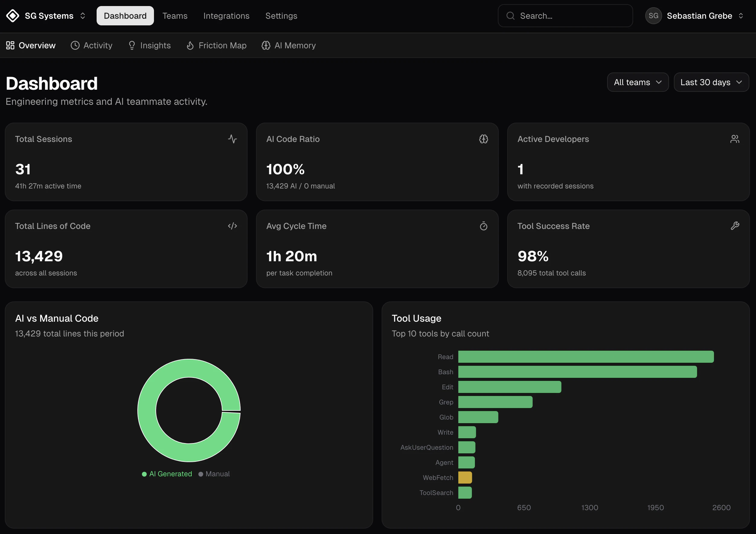Click the pulse icon on Total Sessions card
Image resolution: width=756 pixels, height=534 pixels.
232,139
